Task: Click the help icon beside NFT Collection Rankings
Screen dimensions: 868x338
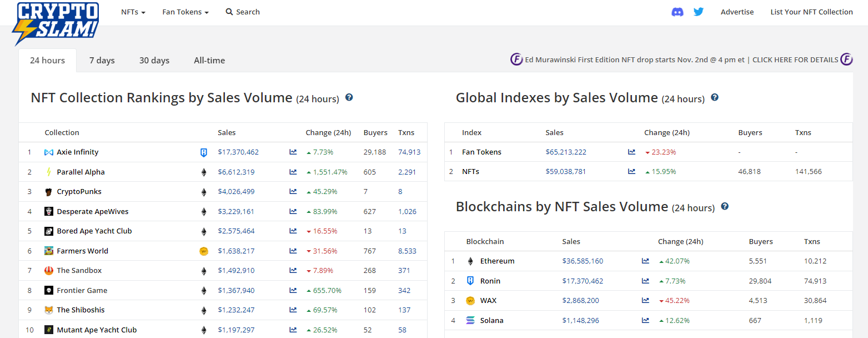Action: coord(349,97)
